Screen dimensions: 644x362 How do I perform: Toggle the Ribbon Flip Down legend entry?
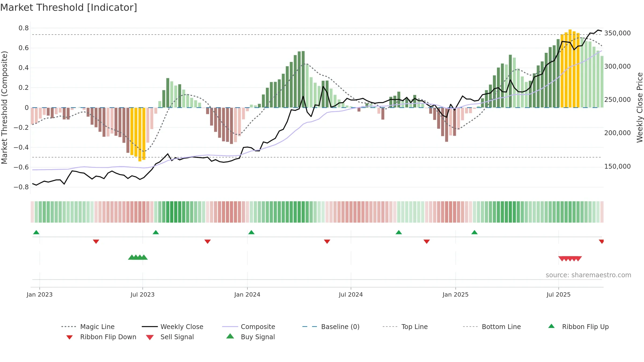click(x=101, y=337)
